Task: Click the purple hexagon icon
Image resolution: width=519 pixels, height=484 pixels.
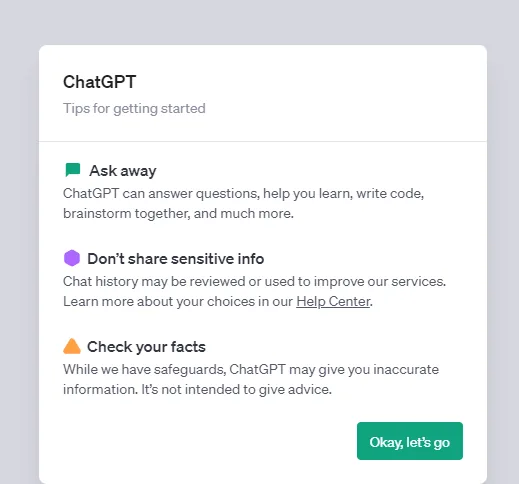Action: click(72, 258)
